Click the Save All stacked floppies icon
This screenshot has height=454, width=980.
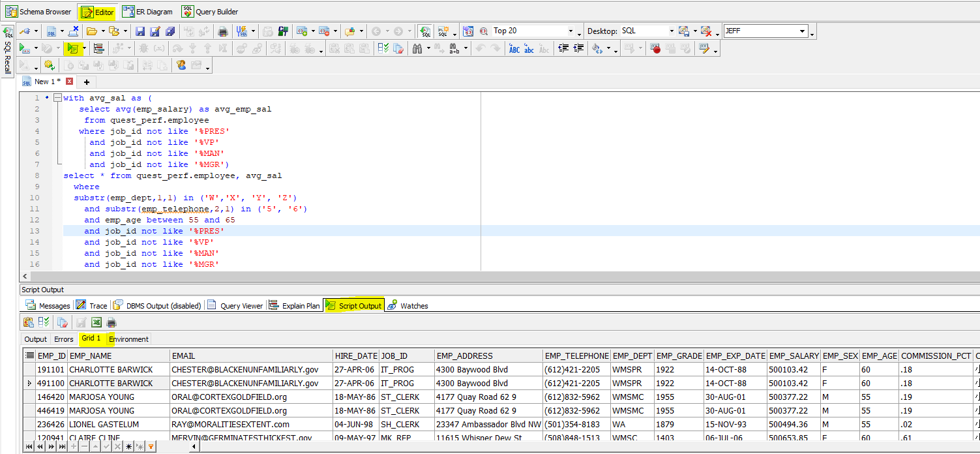[x=170, y=31]
